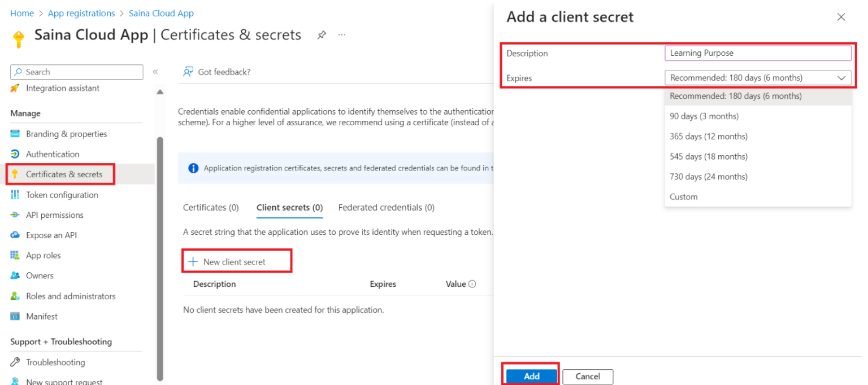Switch to the Certificates tab

[210, 207]
